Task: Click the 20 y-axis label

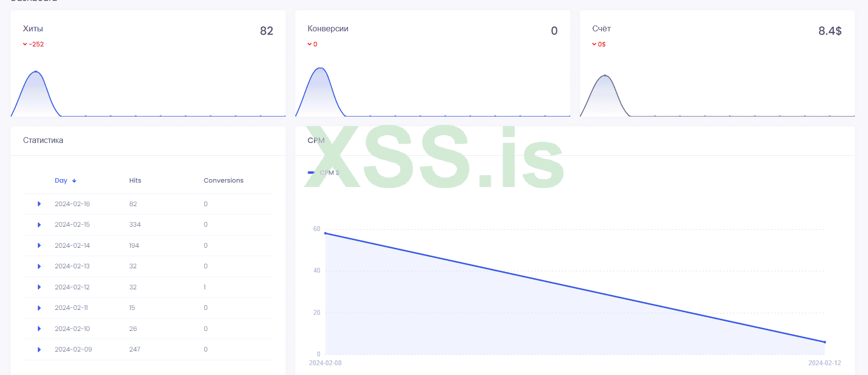Action: click(317, 312)
